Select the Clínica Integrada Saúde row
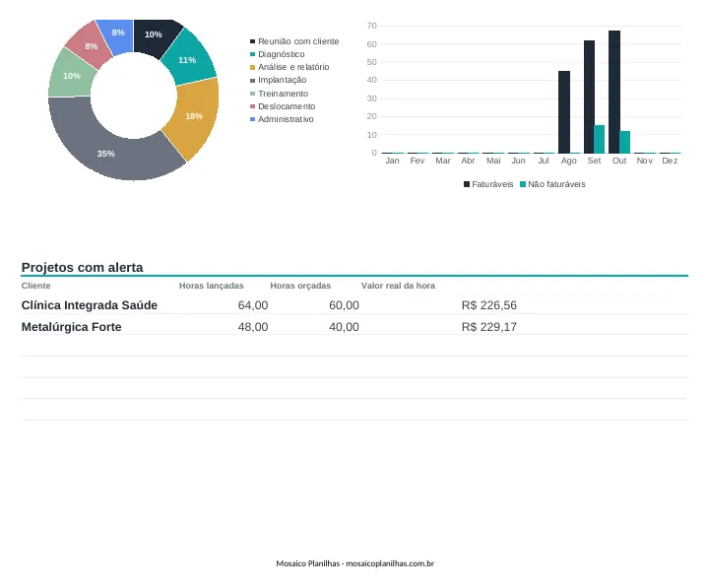 coord(354,305)
